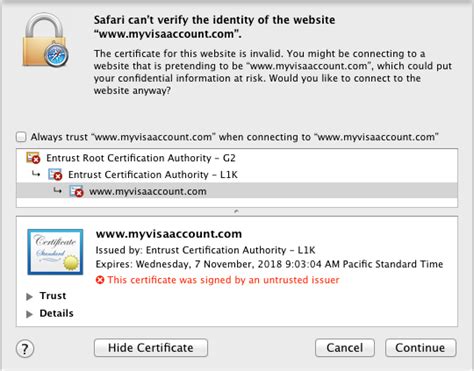
Task: Click the large Certificate Standard thumbnail
Action: tap(55, 252)
